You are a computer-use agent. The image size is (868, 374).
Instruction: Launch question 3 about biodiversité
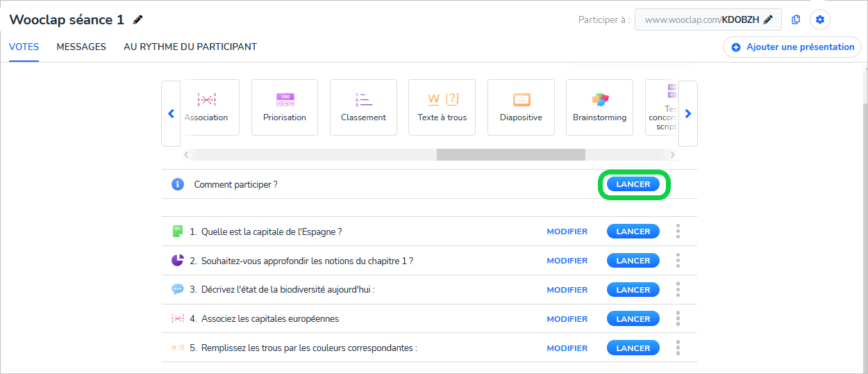633,290
